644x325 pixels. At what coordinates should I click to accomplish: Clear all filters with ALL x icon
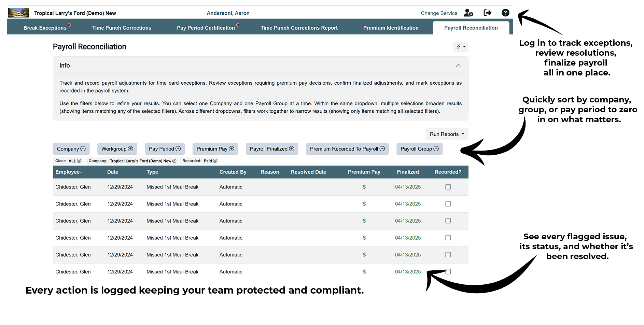[x=79, y=161]
